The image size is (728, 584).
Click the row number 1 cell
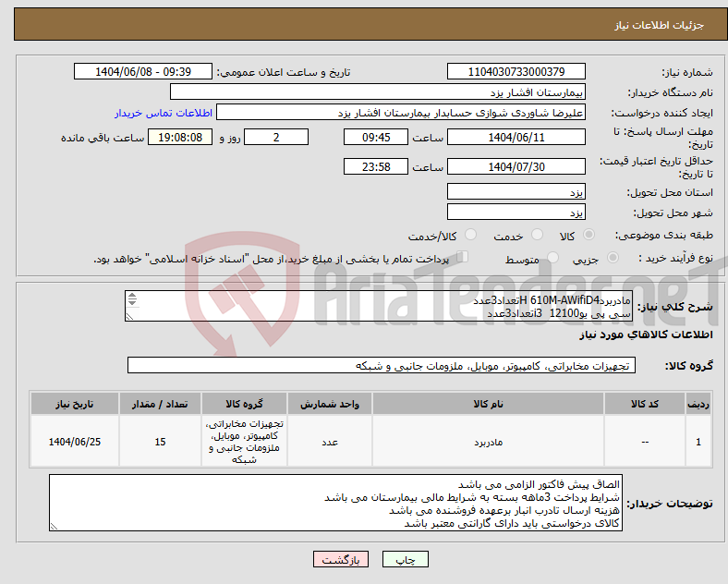698,442
